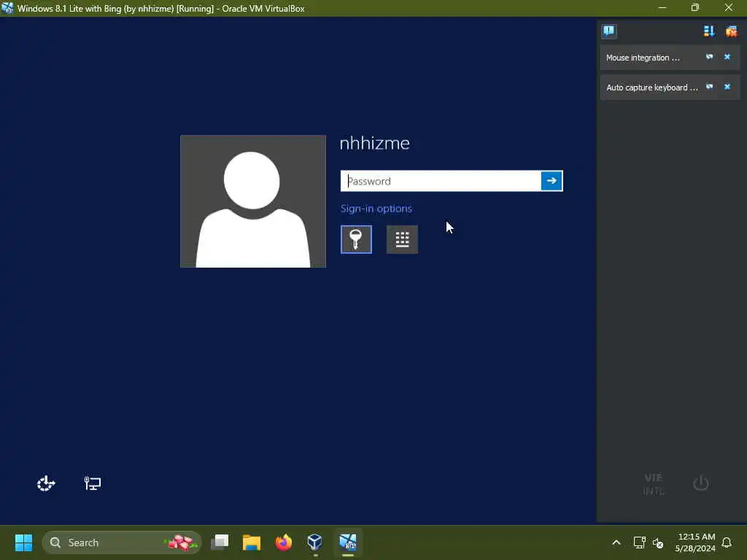This screenshot has width=747, height=560.
Task: Open the network connection icon on login screen
Action: pyautogui.click(x=93, y=483)
